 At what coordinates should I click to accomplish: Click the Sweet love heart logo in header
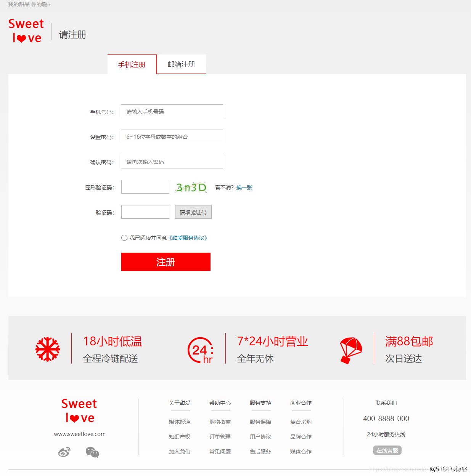tap(26, 30)
